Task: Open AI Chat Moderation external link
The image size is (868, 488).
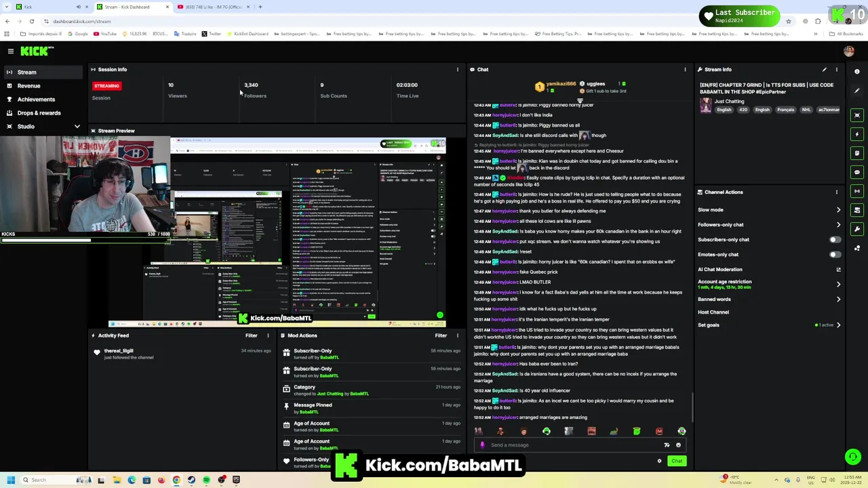Action: click(838, 269)
